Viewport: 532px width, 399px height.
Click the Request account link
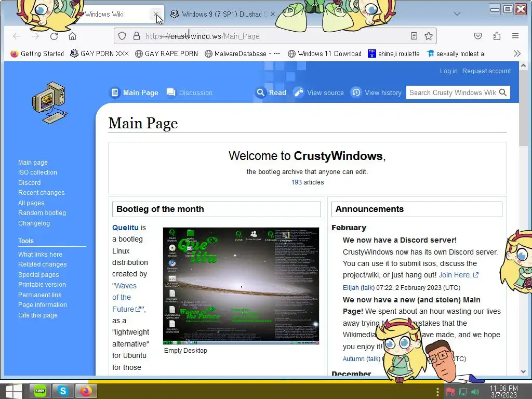coord(486,71)
